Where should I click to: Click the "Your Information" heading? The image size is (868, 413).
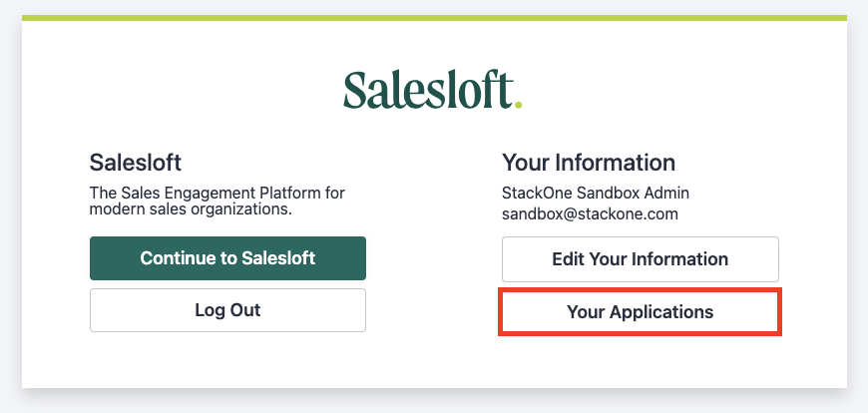(589, 164)
